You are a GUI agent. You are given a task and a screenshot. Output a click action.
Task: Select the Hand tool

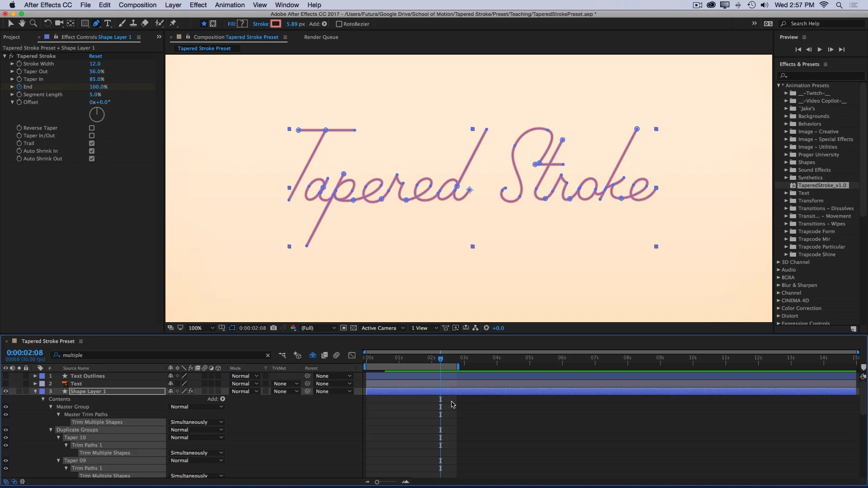[22, 23]
